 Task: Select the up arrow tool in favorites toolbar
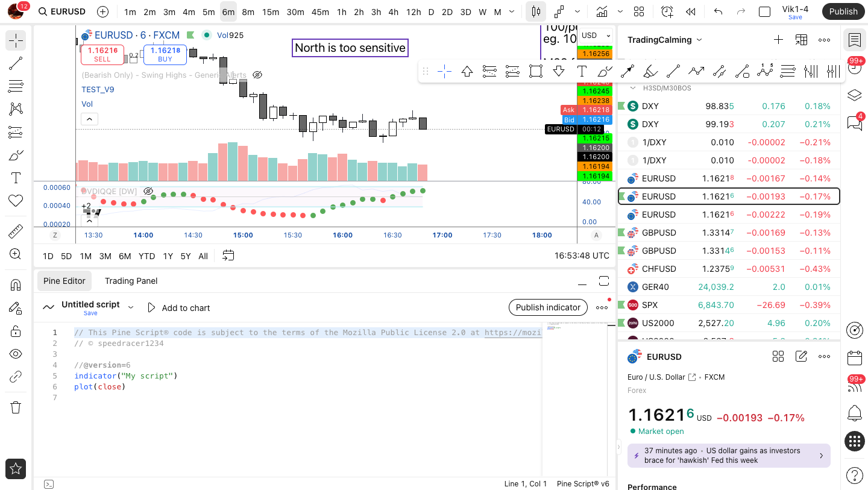[x=467, y=71]
